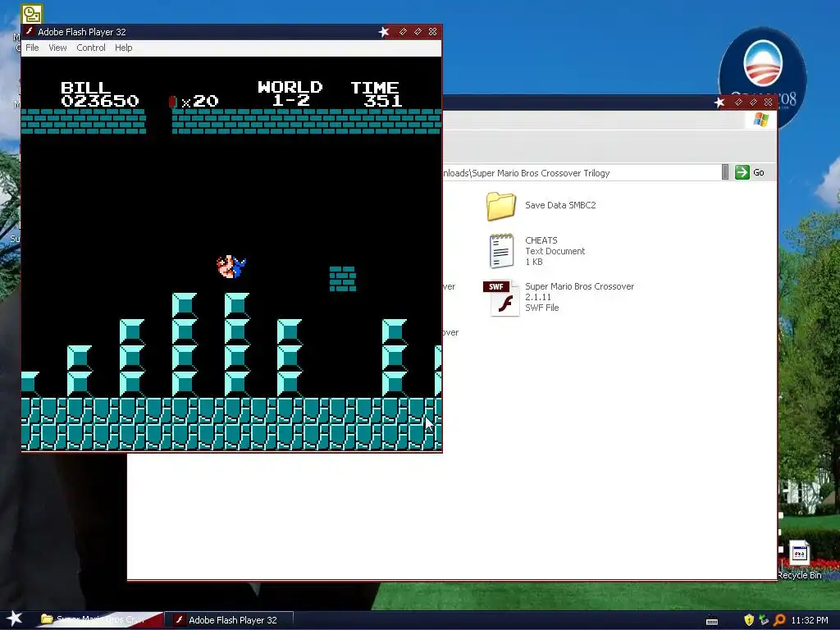Click the keyboard icon in system tray
Screen dimensions: 840x630
pos(712,621)
